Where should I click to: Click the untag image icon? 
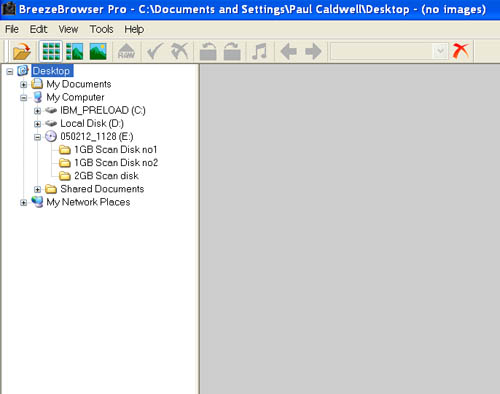pos(180,51)
